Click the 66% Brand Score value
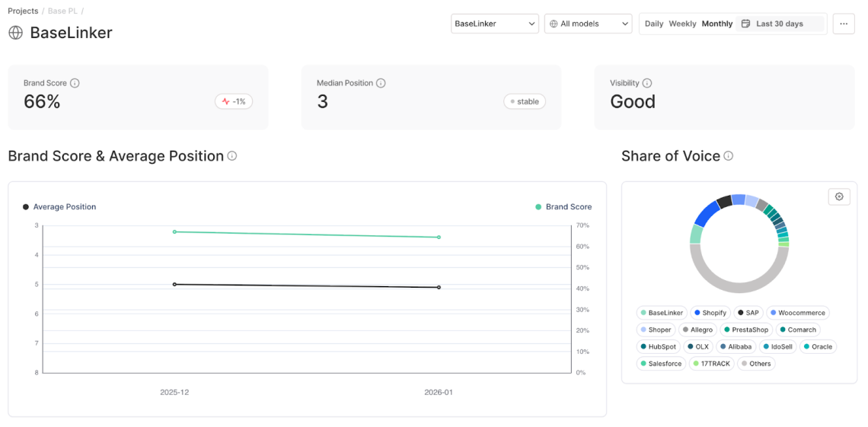 coord(42,102)
